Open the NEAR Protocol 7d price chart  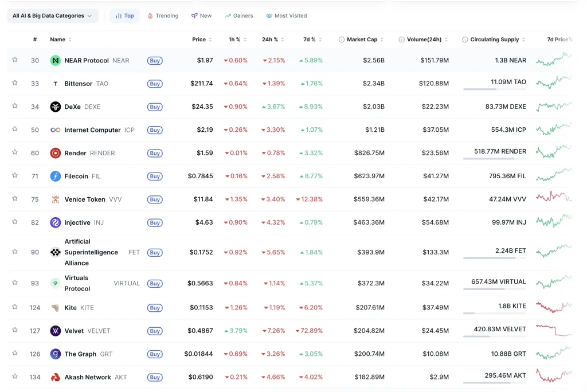click(554, 60)
